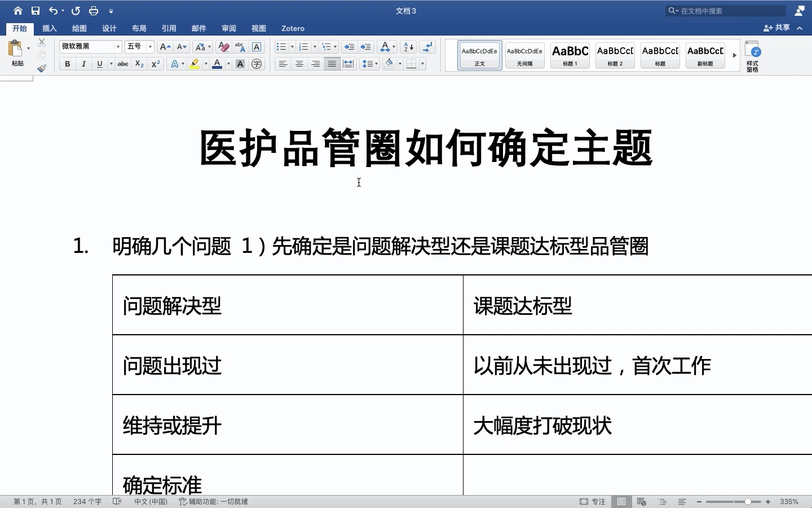The height and width of the screenshot is (508, 812).
Task: Apply the 副标题 style
Action: point(705,55)
